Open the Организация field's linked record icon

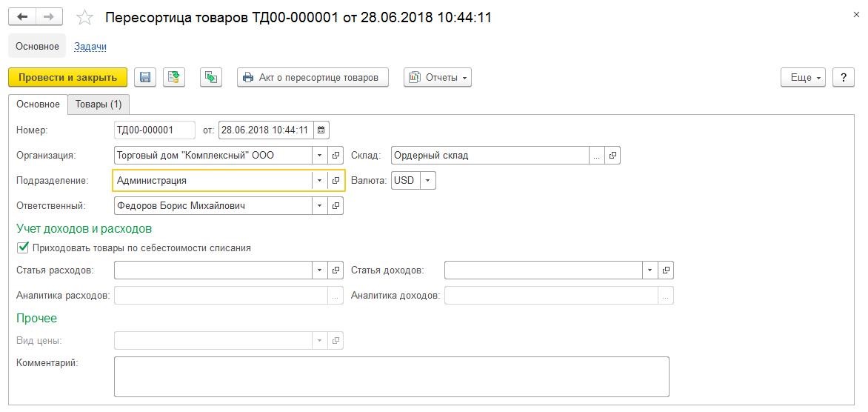click(335, 156)
